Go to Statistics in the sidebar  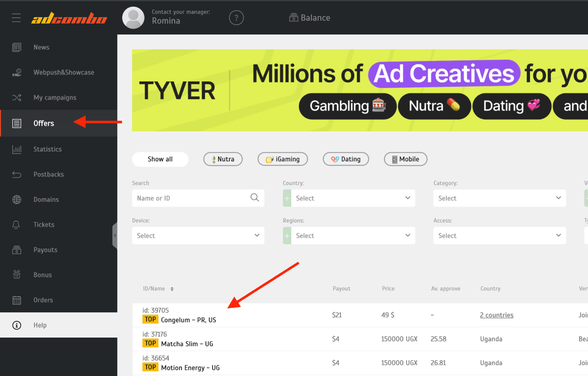[47, 149]
